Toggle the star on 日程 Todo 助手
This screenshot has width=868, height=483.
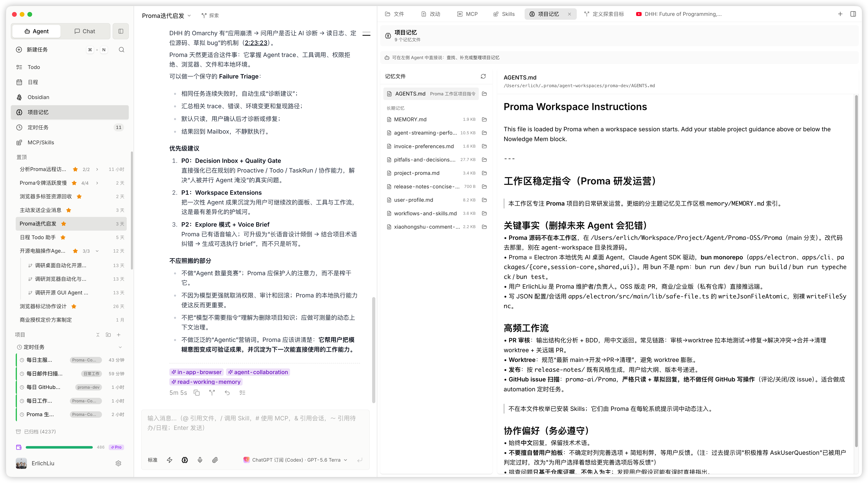(63, 237)
